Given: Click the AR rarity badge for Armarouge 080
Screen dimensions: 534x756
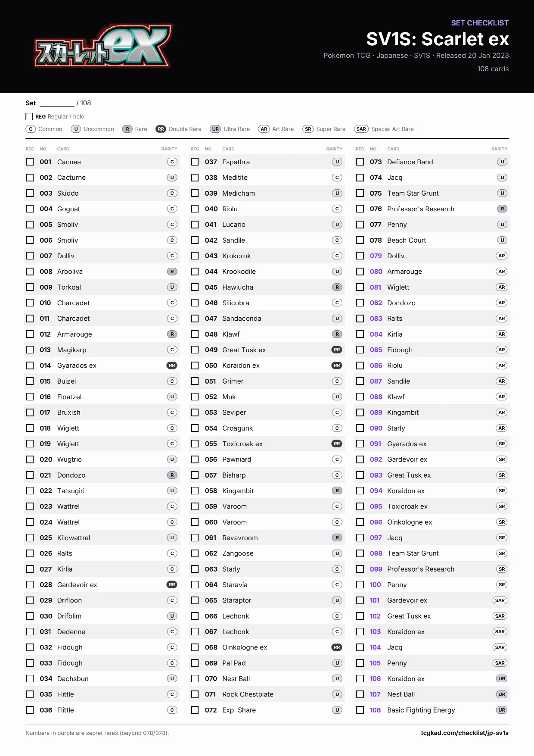Looking at the screenshot, I should coord(502,272).
